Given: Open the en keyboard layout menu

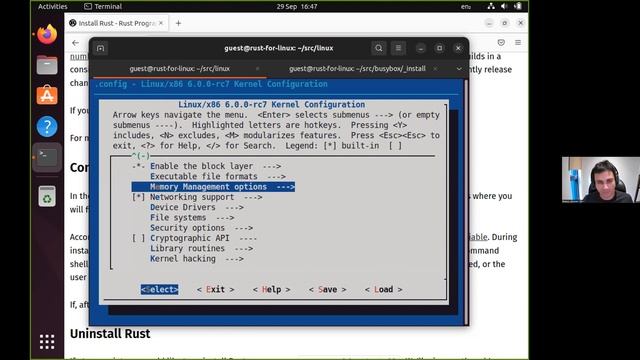Looking at the screenshot, I should (x=466, y=7).
